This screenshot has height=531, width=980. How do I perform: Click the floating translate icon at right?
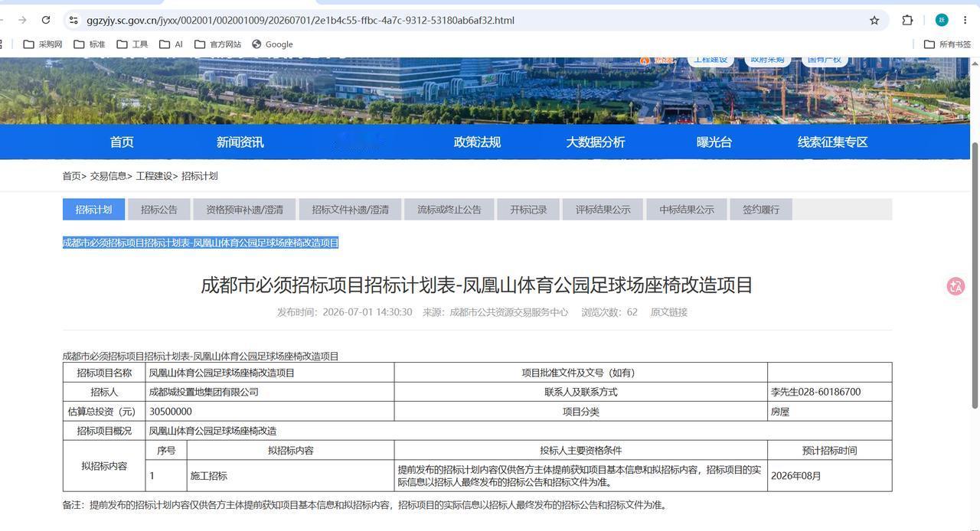tap(955, 286)
